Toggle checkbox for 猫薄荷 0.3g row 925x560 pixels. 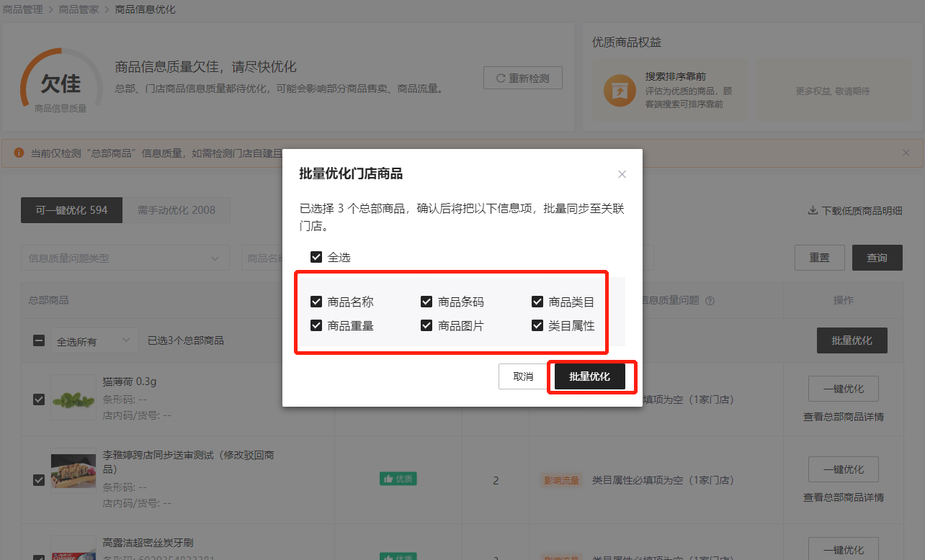39,399
